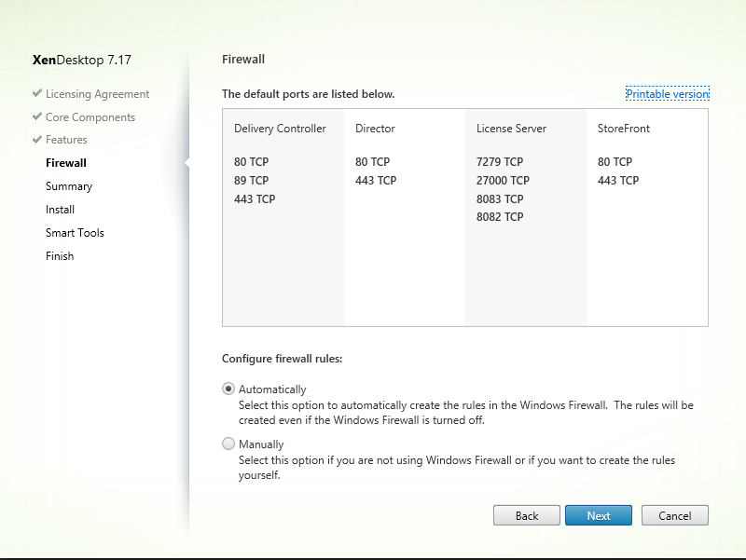The width and height of the screenshot is (746, 560).
Task: Click 443 TCP under Director
Action: click(x=376, y=181)
